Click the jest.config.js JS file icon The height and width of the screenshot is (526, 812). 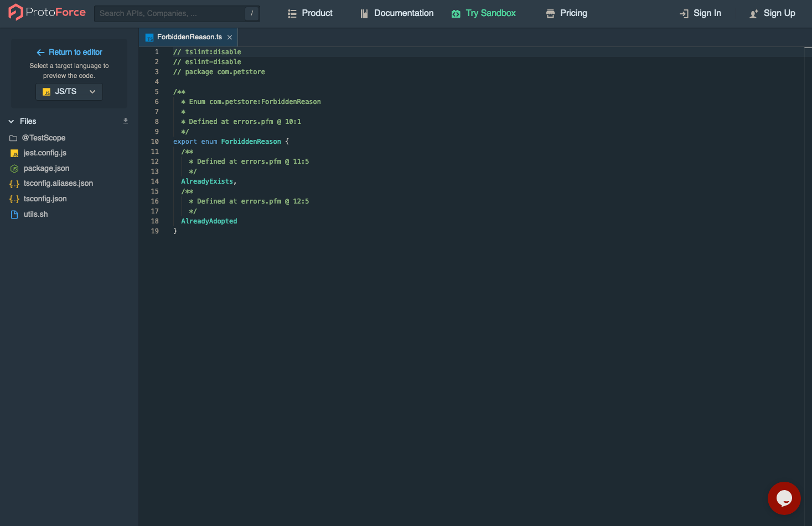(x=14, y=153)
